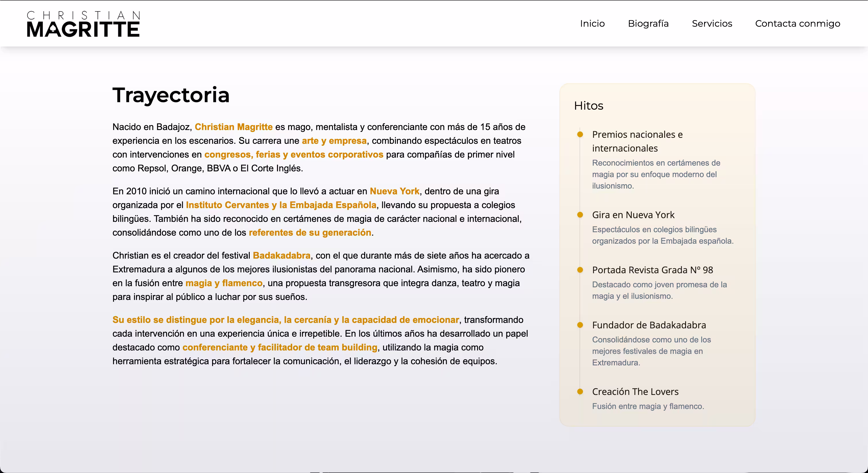Click the highlighted Instituto Cervantes text
Screen dimensions: 868x473
[x=281, y=205]
